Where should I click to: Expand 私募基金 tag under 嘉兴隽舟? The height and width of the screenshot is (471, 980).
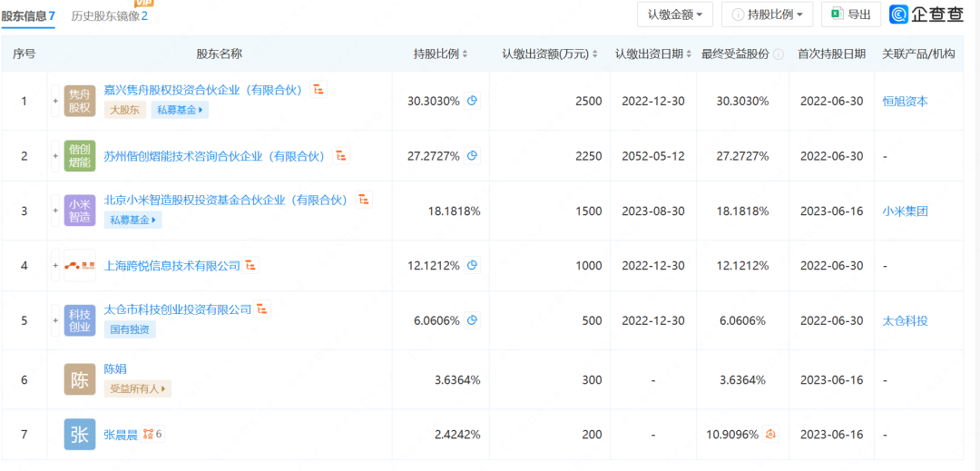180,111
